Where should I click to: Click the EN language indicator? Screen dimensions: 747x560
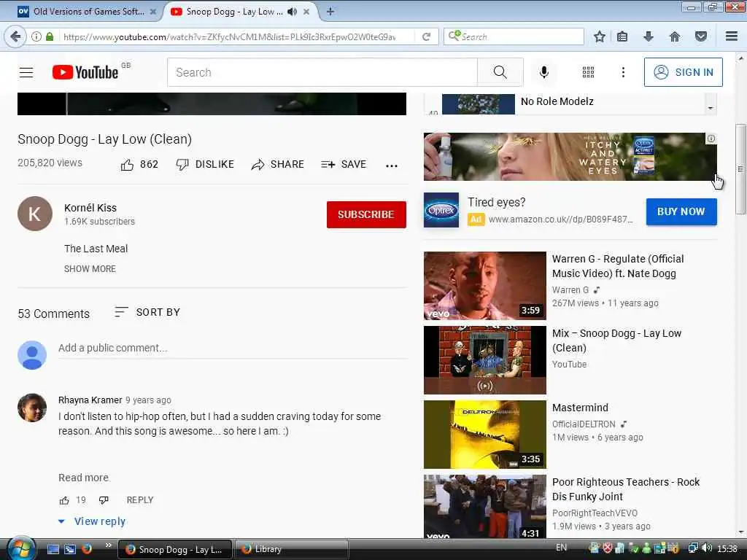coord(561,548)
